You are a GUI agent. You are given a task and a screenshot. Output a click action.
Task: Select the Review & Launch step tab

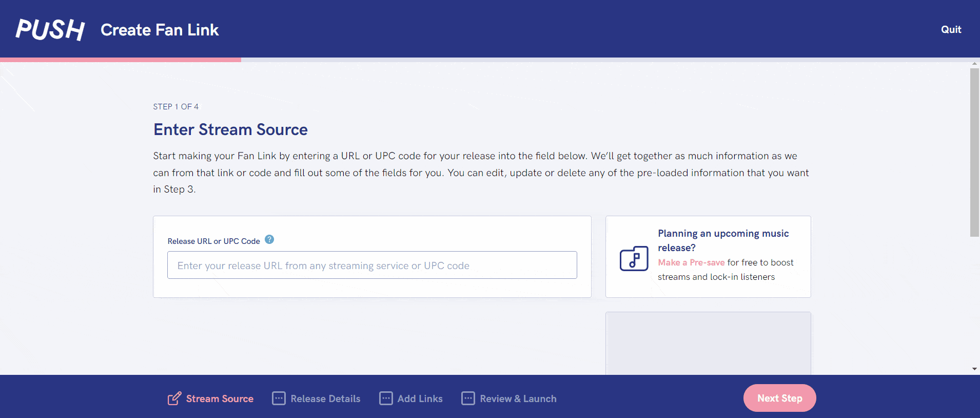coord(509,398)
